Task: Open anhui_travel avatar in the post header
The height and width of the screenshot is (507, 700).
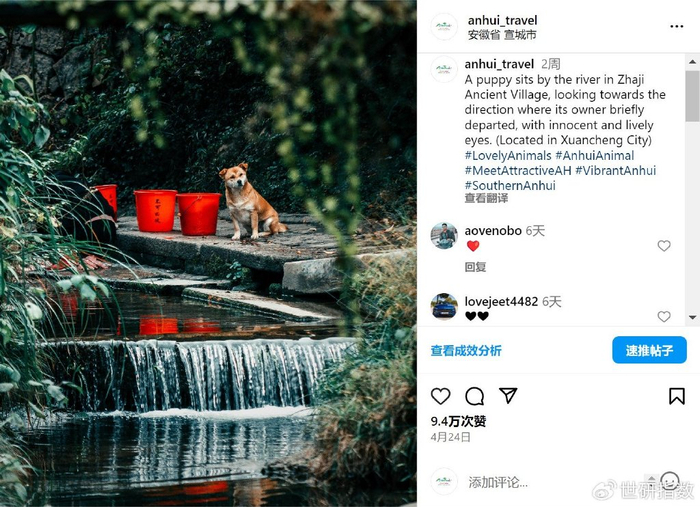Action: click(444, 27)
